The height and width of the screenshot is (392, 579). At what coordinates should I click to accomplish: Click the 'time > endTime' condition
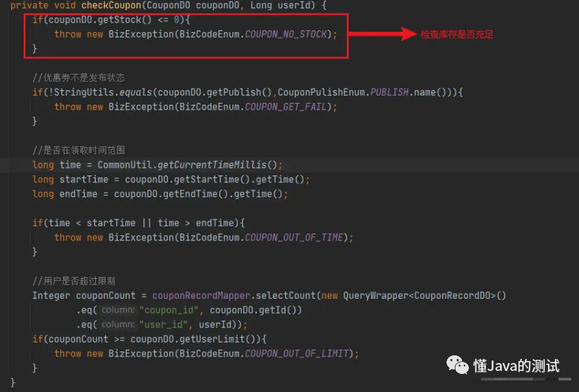click(196, 223)
